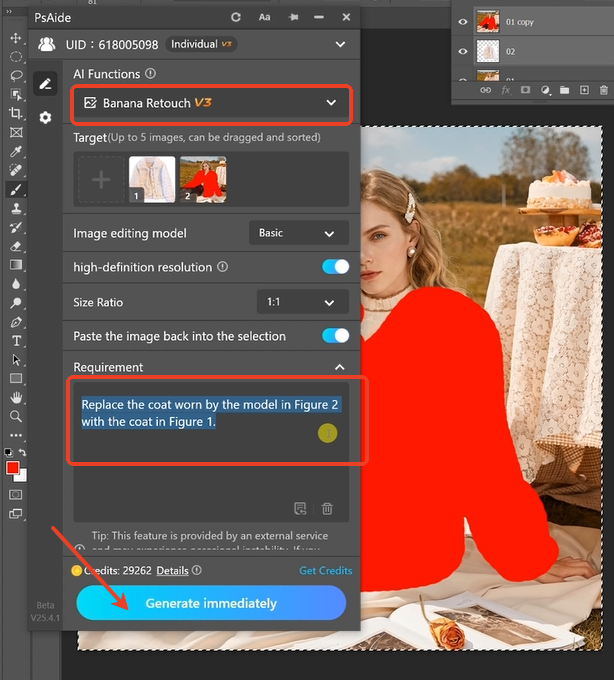This screenshot has width=614, height=680.
Task: Hide the 01 copy layer
Action: tap(463, 20)
